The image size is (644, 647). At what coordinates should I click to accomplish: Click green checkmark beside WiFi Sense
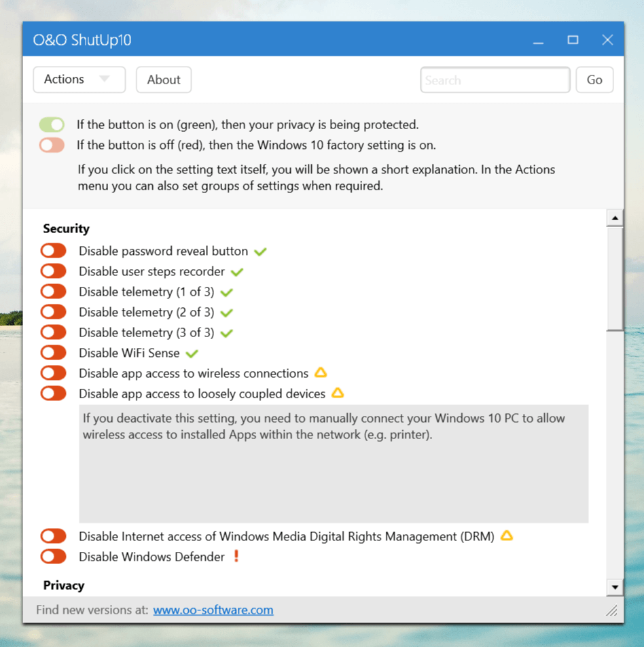point(192,353)
